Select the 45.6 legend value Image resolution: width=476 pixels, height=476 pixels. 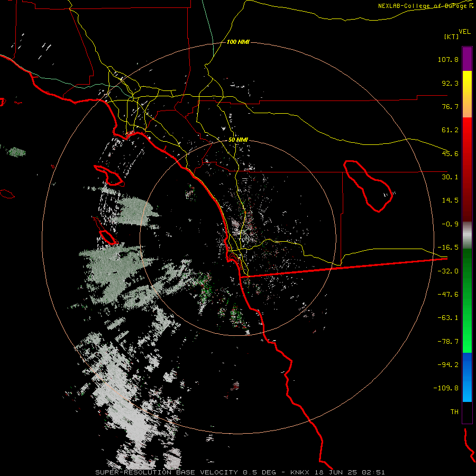coord(450,153)
